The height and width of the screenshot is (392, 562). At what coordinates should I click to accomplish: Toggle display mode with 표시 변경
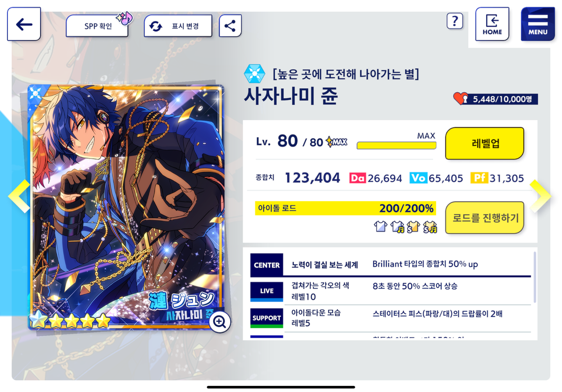coord(178,26)
